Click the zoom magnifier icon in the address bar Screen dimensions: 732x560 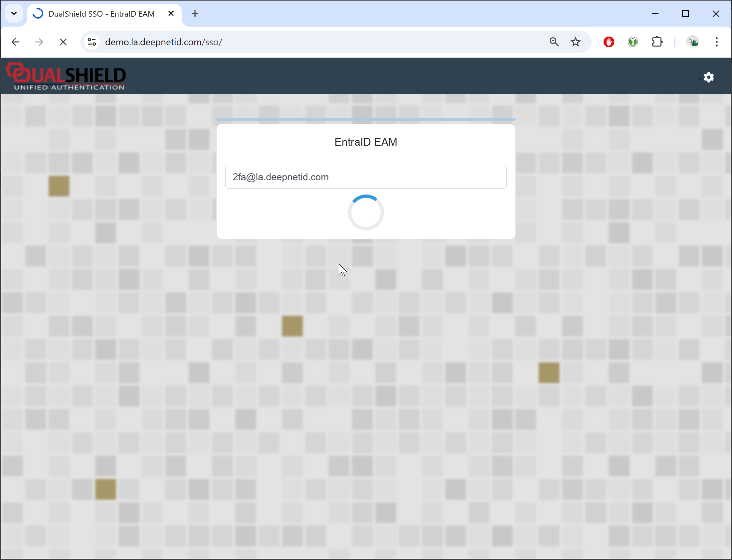point(554,42)
